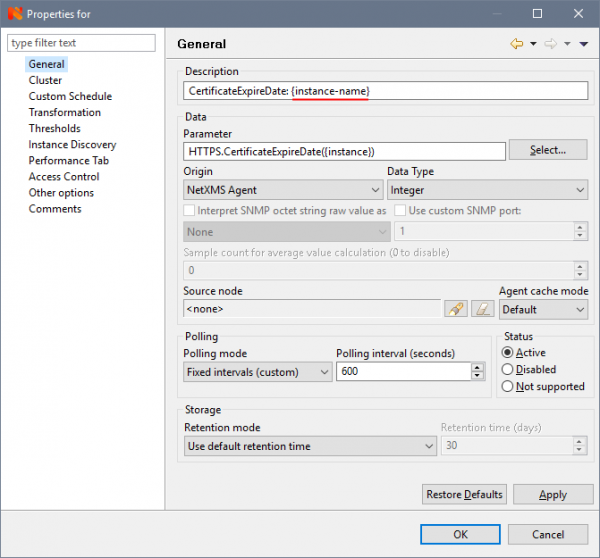The image size is (600, 558).
Task: Click the Restore Defaults button
Action: pos(465,494)
